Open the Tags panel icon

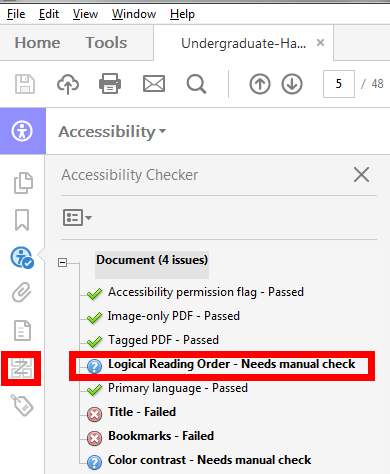point(22,405)
